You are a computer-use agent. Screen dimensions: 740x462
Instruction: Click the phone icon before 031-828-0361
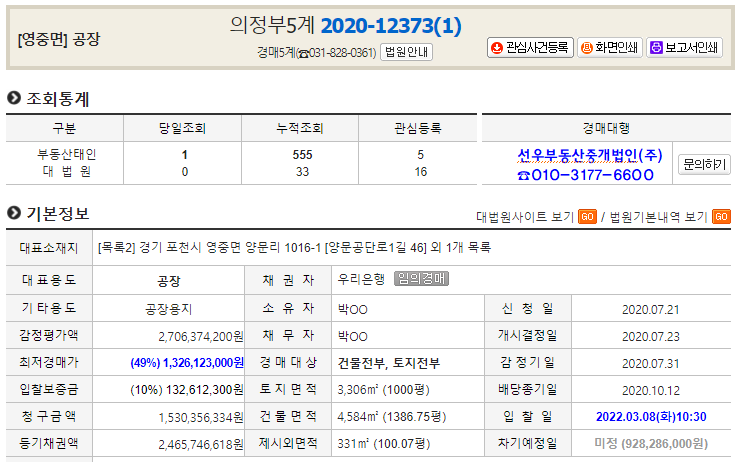[303, 53]
